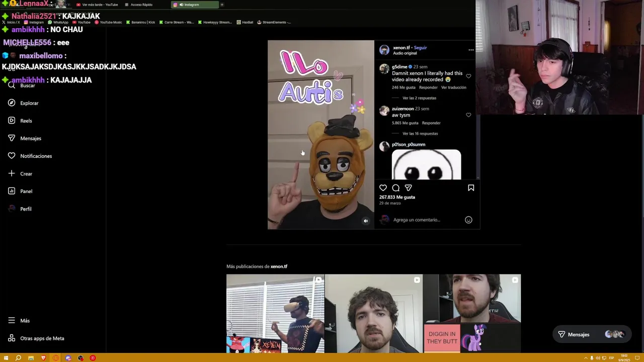Click Responder under zuizemoon's comment
This screenshot has height=362, width=644.
[431, 123]
